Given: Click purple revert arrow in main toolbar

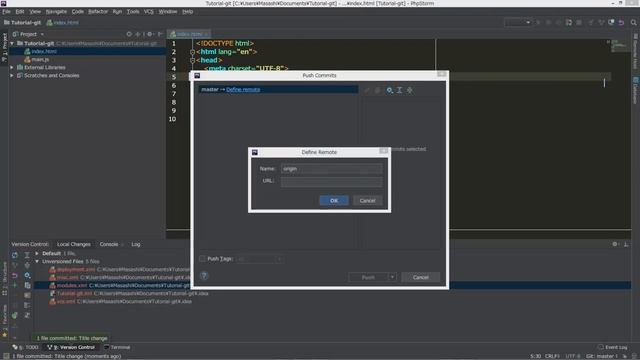Looking at the screenshot, I should click(x=621, y=22).
